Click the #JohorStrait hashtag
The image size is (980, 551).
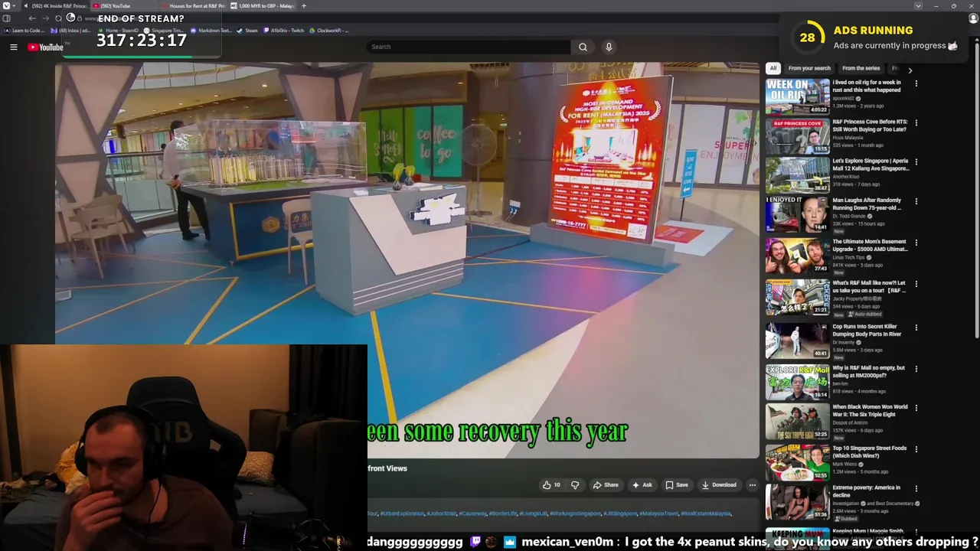tap(441, 514)
